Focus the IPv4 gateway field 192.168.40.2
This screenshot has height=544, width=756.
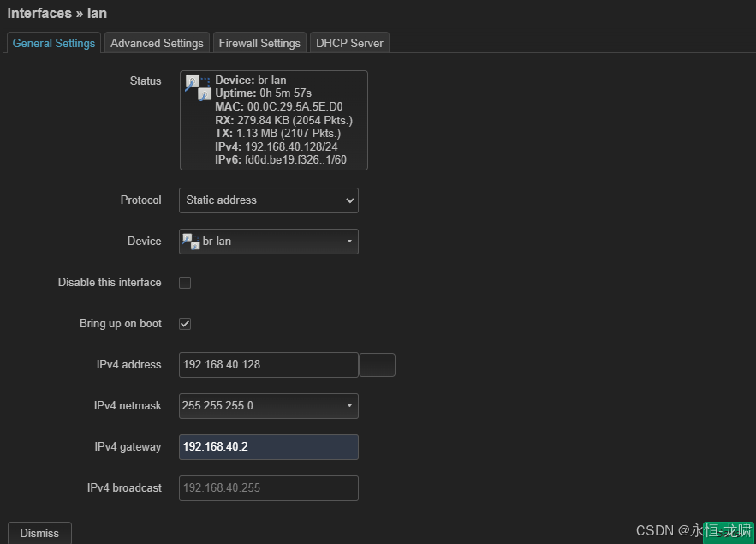[x=269, y=447]
